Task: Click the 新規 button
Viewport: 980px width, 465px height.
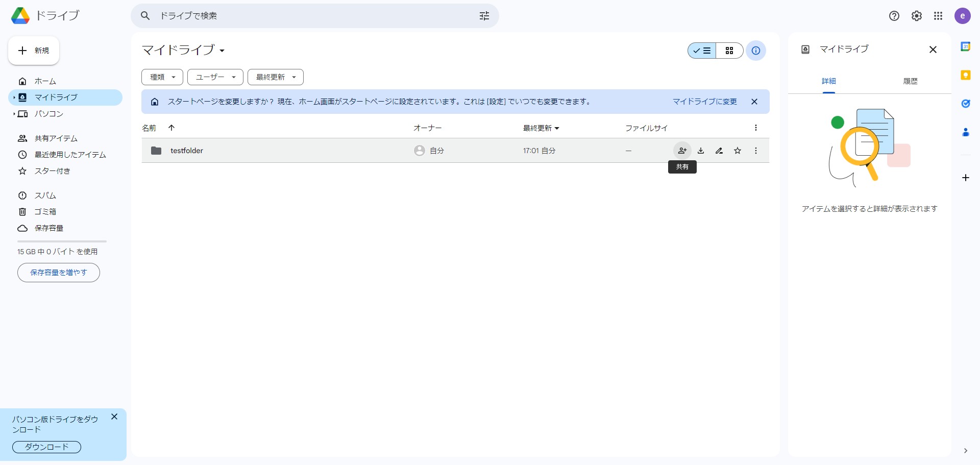Action: tap(34, 51)
